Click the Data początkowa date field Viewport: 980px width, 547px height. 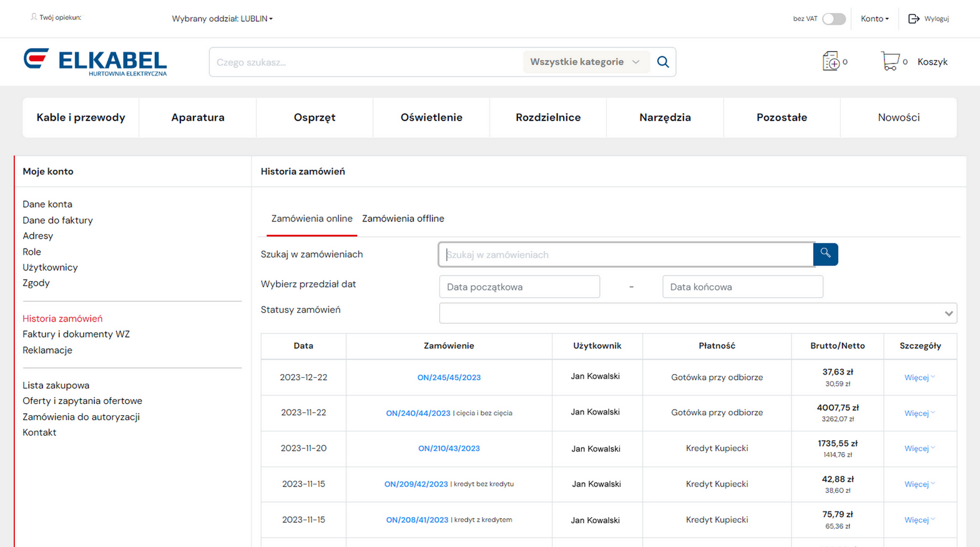(x=519, y=287)
